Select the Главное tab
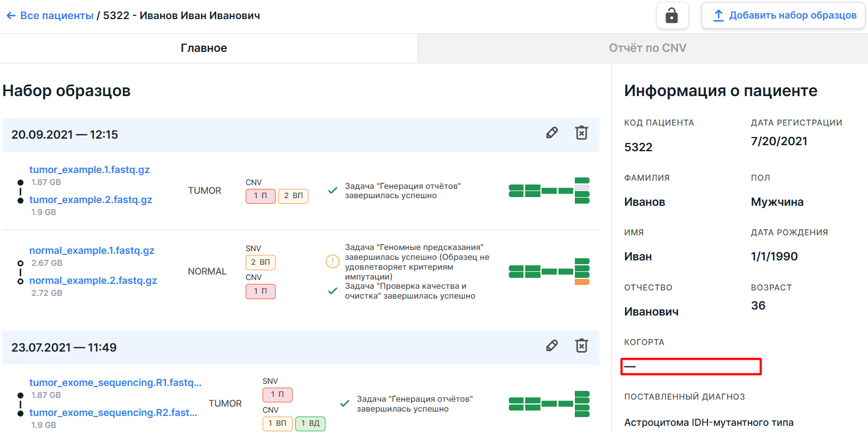 point(204,48)
